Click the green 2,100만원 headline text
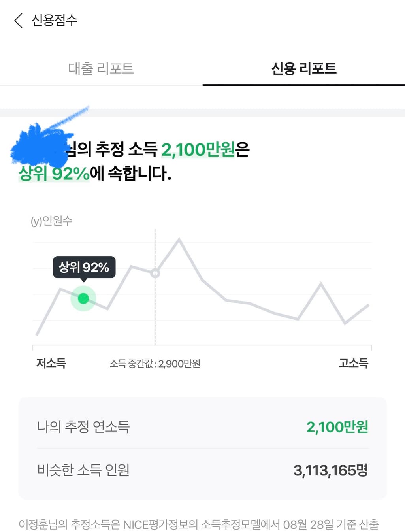The height and width of the screenshot is (532, 405). [198, 150]
